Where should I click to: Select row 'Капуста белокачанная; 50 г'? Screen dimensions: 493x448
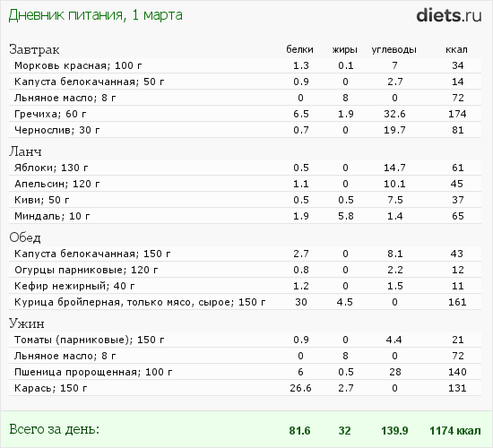pos(245,82)
